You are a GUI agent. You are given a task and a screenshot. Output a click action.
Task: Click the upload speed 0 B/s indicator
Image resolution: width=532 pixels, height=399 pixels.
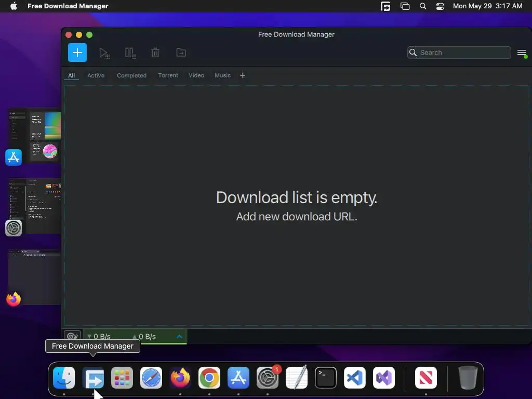(x=144, y=336)
